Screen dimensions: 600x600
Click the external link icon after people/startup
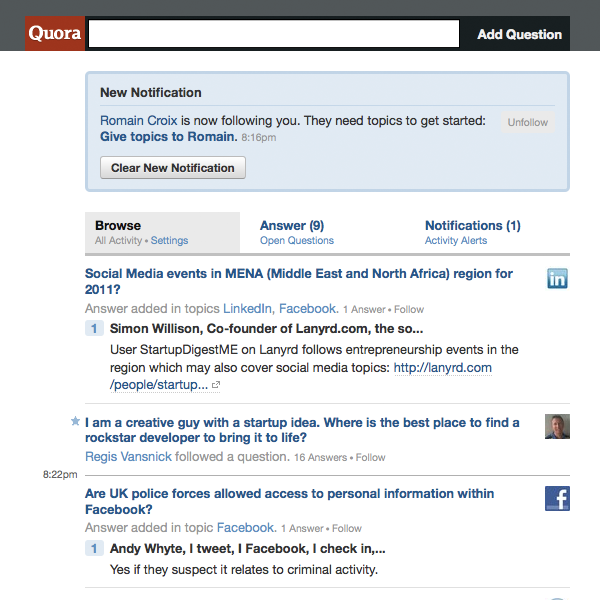(x=216, y=385)
